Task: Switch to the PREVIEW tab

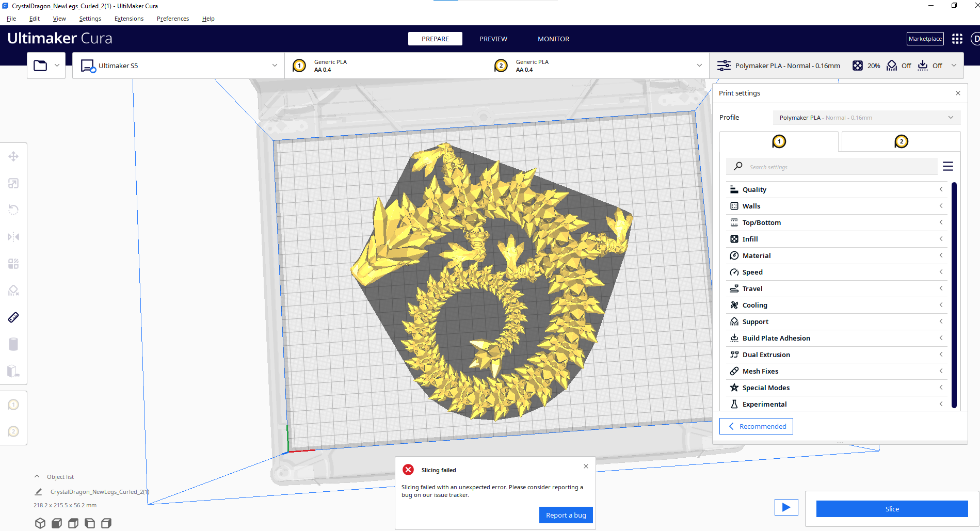Action: click(493, 39)
